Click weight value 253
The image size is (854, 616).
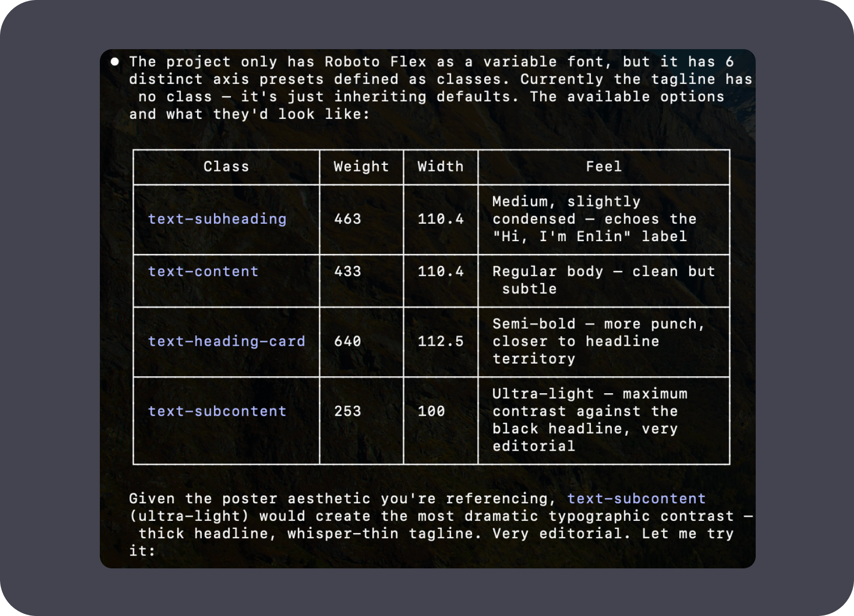point(348,411)
